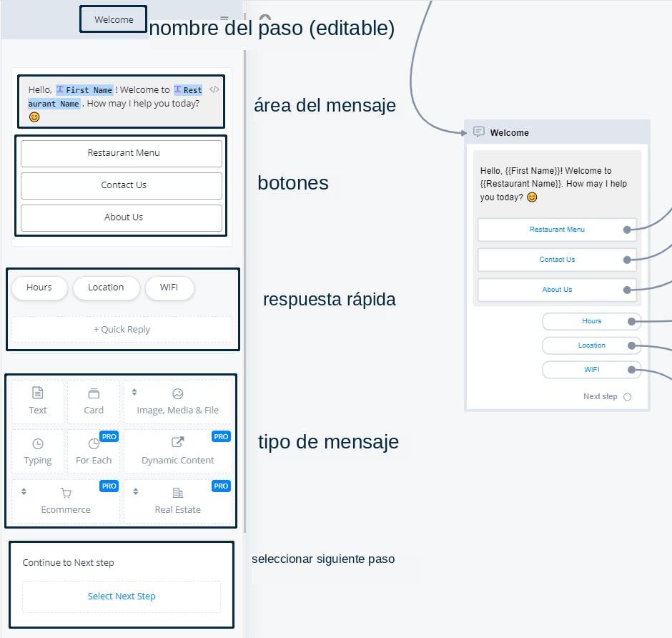Click Select Next Step link
The height and width of the screenshot is (638, 672).
(122, 596)
